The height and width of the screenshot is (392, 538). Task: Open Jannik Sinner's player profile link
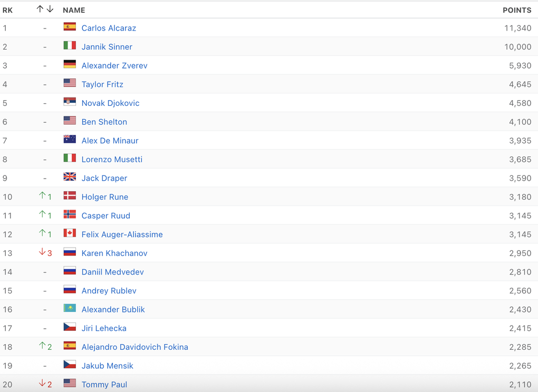(107, 47)
